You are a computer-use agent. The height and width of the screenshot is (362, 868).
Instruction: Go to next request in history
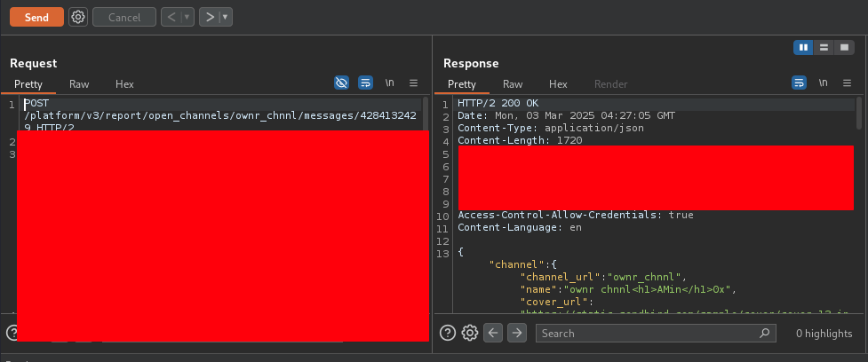tap(209, 17)
